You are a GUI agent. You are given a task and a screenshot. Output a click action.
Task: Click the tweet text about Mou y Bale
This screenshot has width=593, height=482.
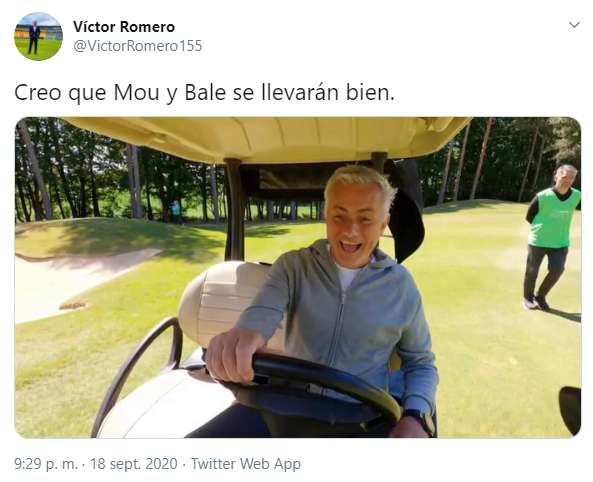point(205,93)
